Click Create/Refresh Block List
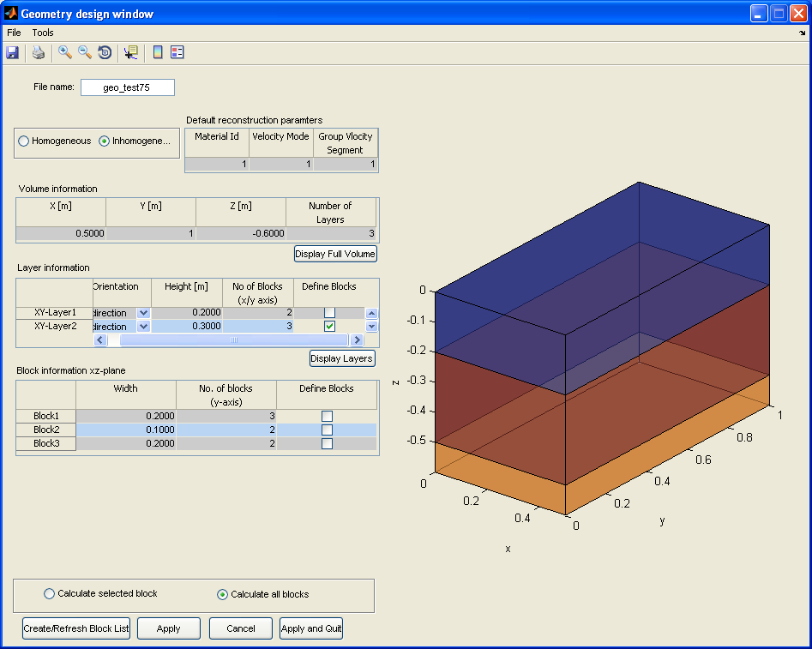The image size is (812, 649). 76,628
